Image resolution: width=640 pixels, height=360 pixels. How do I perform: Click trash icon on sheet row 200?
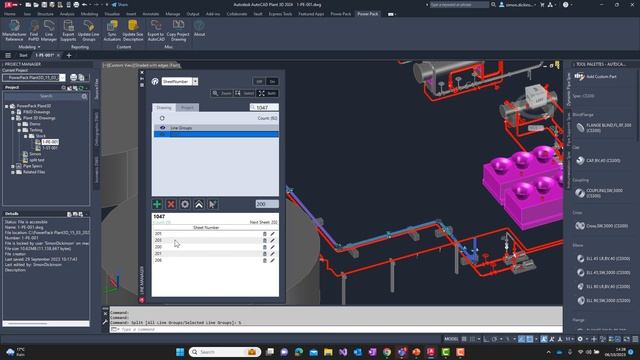point(264,247)
